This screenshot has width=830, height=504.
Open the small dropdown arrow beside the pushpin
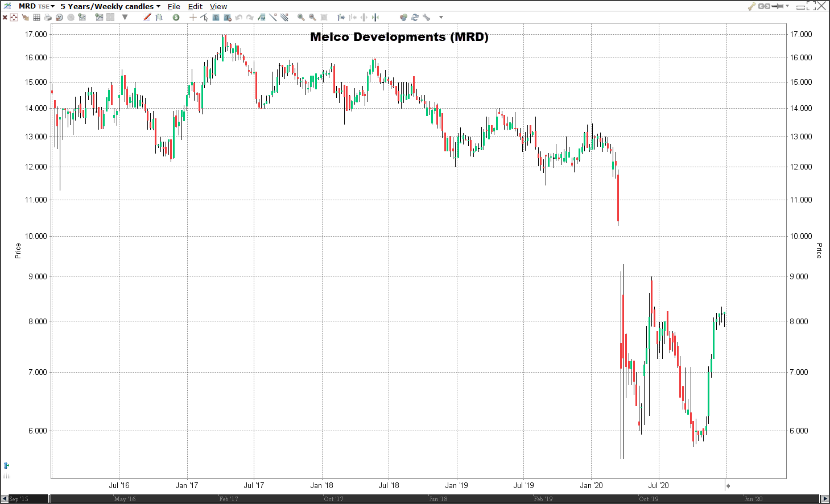pos(787,6)
